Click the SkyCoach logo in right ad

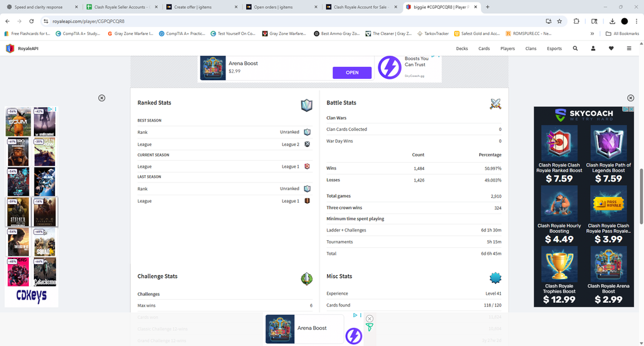[x=584, y=114]
